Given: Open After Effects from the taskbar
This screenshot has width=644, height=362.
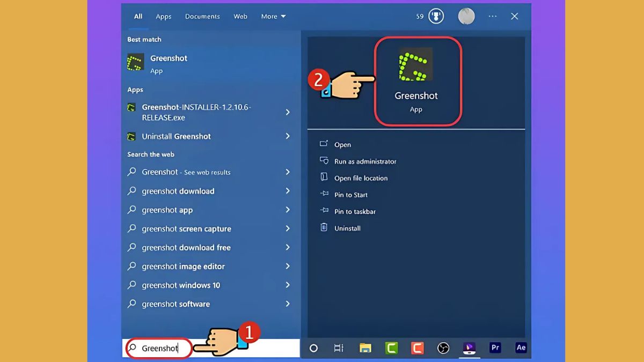Looking at the screenshot, I should tap(521, 348).
